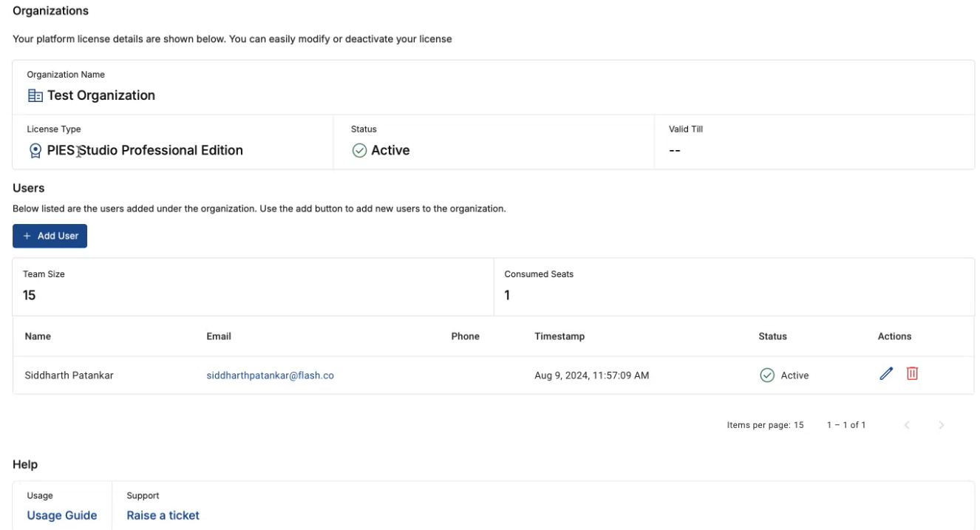Go to previous page arrow
The image size is (980, 530).
(x=907, y=425)
